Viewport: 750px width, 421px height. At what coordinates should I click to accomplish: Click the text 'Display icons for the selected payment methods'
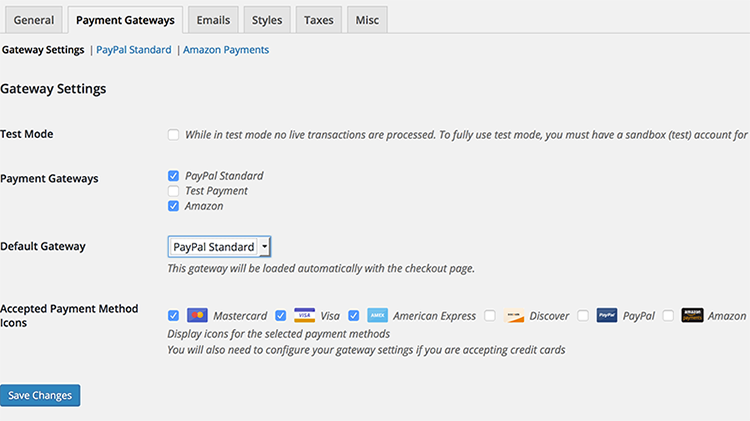point(278,334)
